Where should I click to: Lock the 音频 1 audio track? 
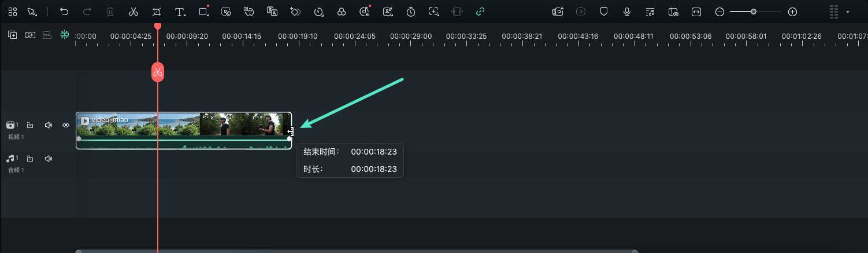coord(30,158)
